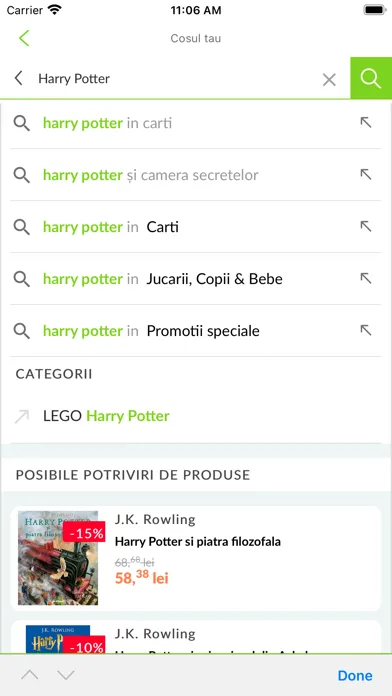Tap the arrow icon beside LEGO Harry Potter
The image size is (392, 696).
click(22, 416)
